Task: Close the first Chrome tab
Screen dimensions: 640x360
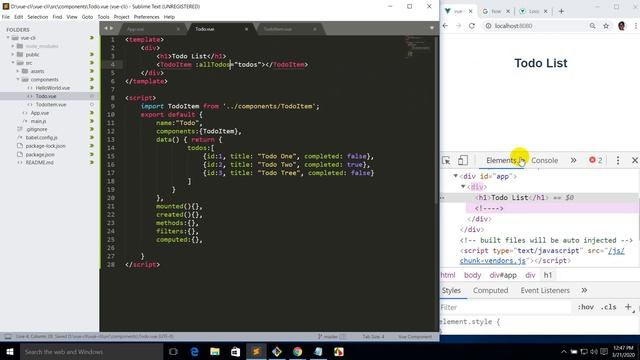Action: tap(470, 11)
